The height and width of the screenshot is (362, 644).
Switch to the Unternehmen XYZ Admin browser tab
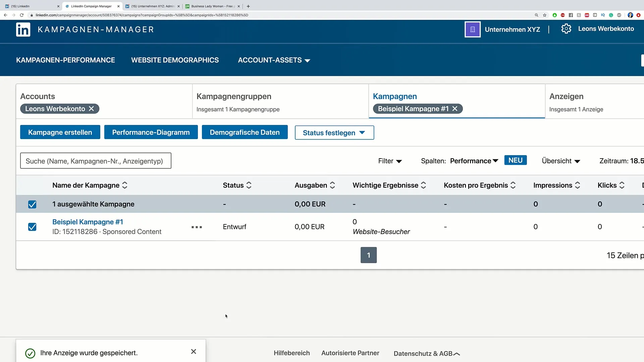pyautogui.click(x=153, y=6)
